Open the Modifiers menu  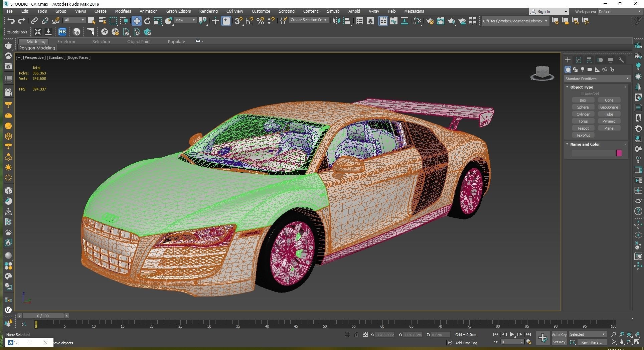coord(123,11)
